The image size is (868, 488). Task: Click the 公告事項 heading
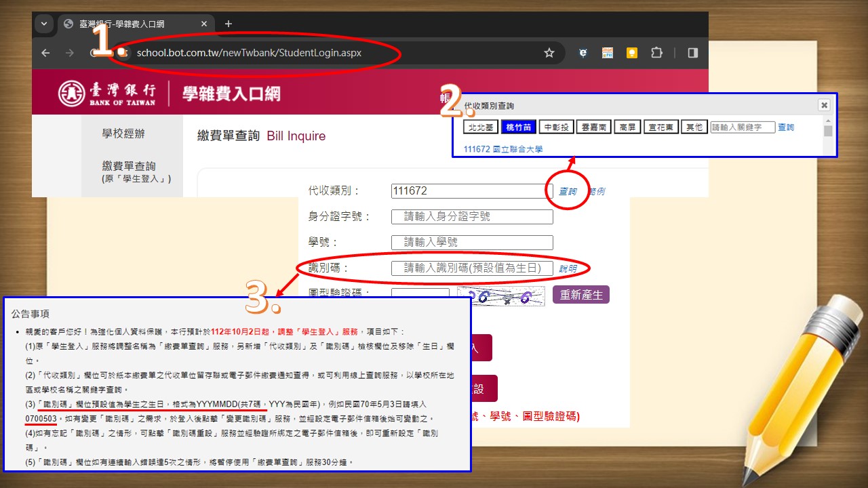point(30,314)
